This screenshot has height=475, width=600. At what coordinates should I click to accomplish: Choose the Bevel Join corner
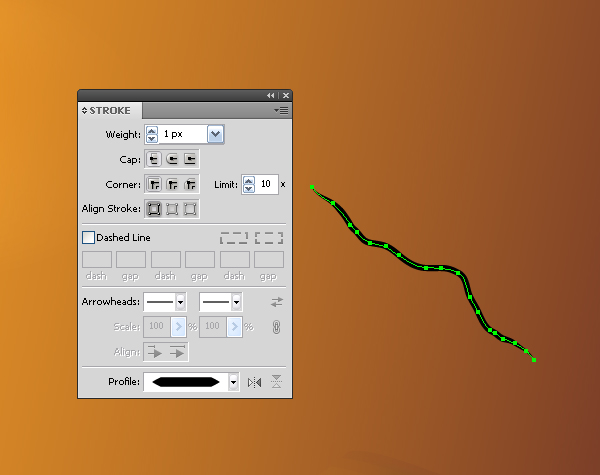tap(190, 184)
